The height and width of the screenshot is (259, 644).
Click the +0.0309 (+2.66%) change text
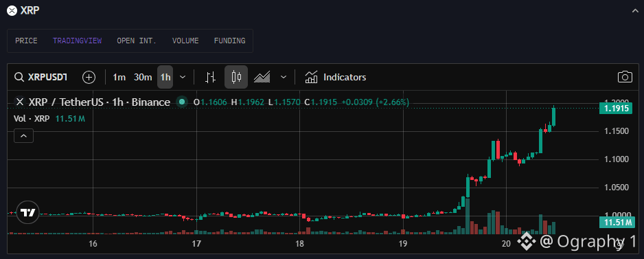[376, 102]
